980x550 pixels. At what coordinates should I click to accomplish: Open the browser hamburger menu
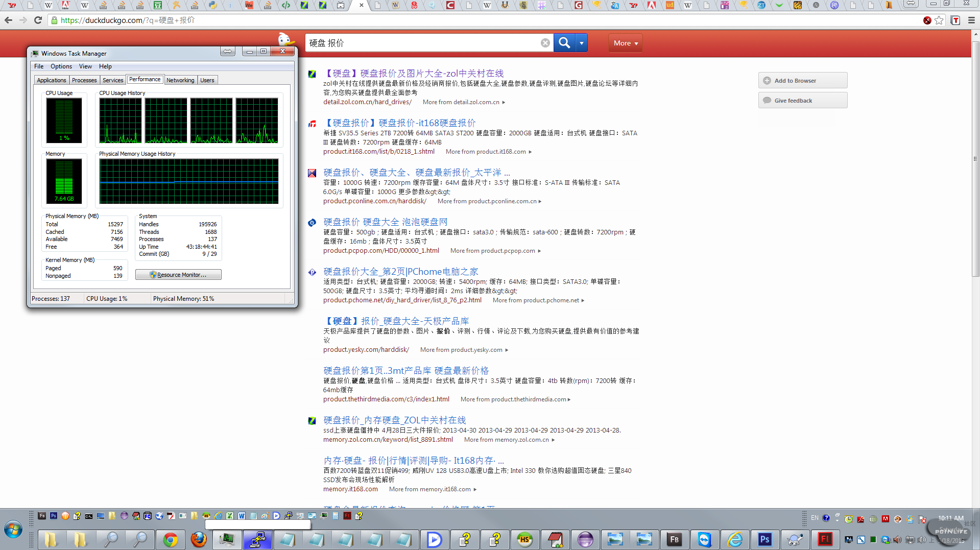pyautogui.click(x=971, y=20)
